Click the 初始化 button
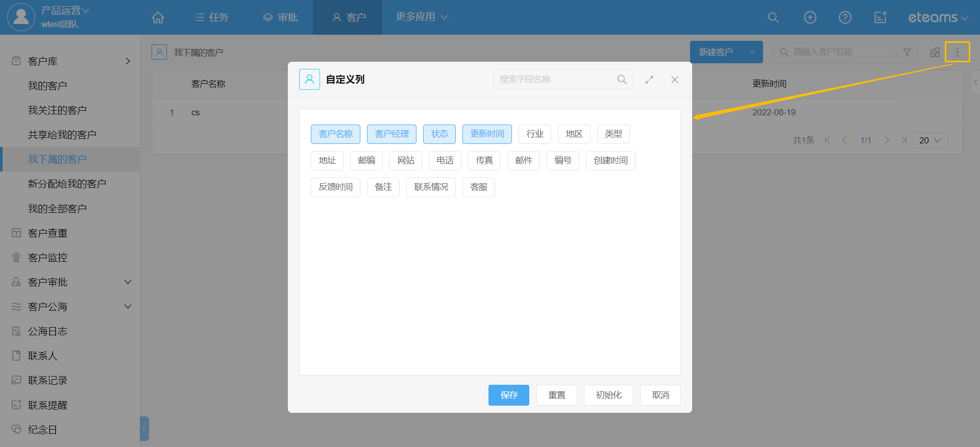Screen dimensions: 980x447 point(608,395)
